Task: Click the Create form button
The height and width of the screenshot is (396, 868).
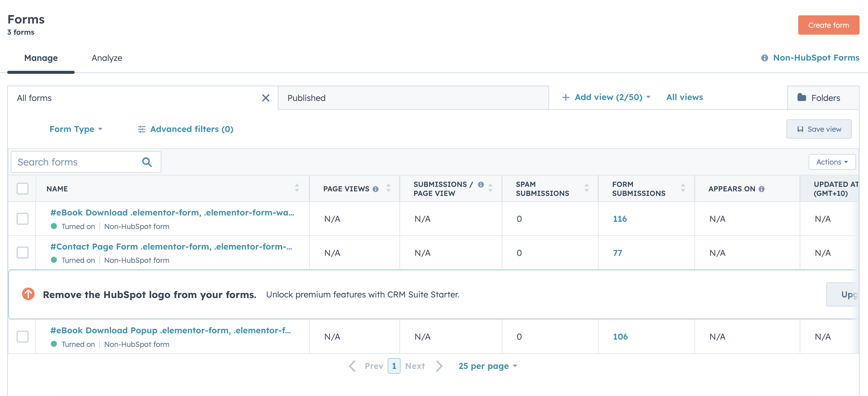Action: tap(829, 25)
